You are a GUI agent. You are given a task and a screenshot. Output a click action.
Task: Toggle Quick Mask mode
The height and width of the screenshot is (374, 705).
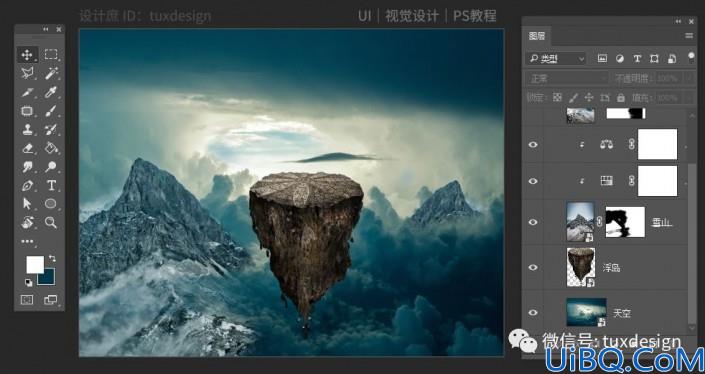[27, 300]
